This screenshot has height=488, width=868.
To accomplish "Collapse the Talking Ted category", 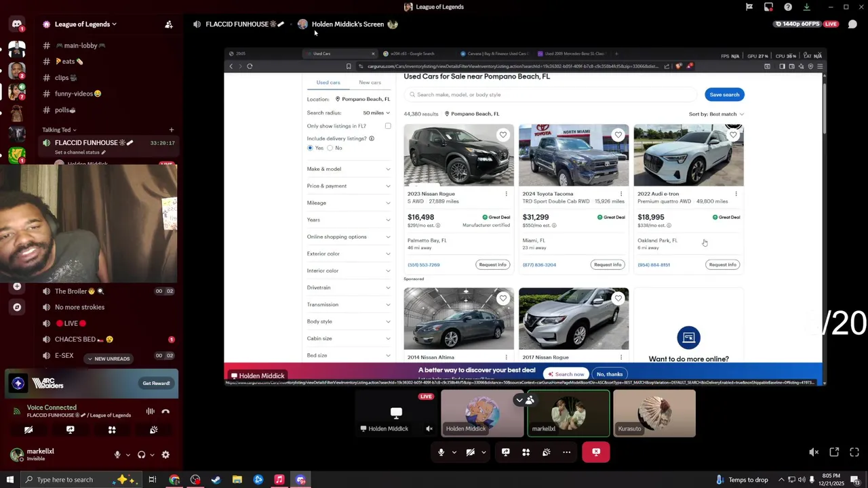I will pos(60,129).
